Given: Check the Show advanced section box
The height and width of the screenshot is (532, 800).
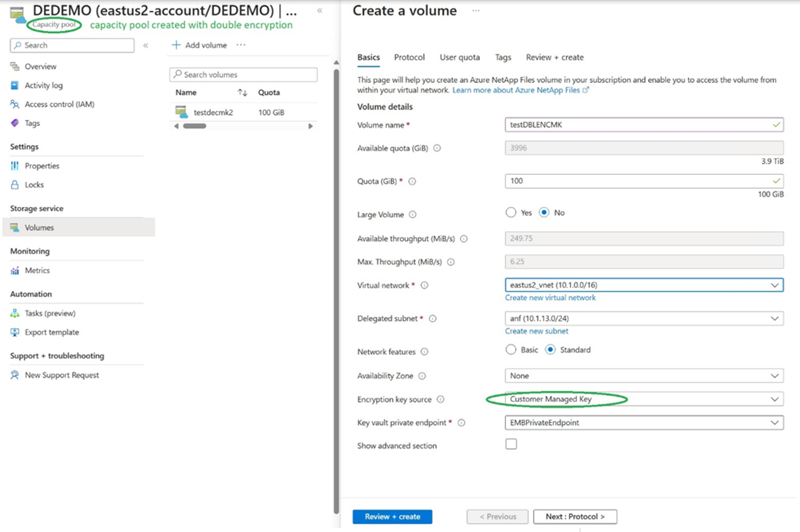Looking at the screenshot, I should [x=511, y=444].
